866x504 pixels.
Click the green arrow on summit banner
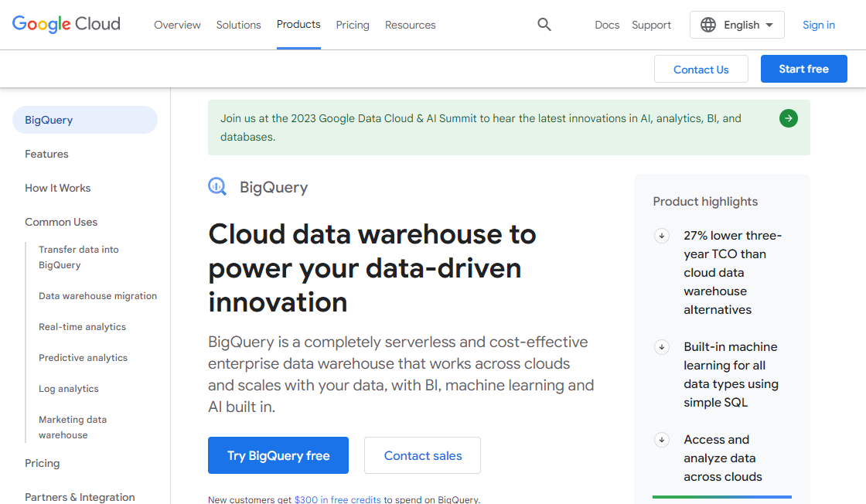pos(788,118)
